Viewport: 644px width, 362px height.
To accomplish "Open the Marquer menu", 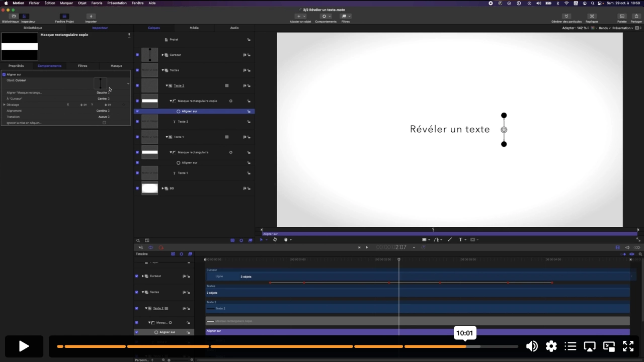I will [x=66, y=3].
